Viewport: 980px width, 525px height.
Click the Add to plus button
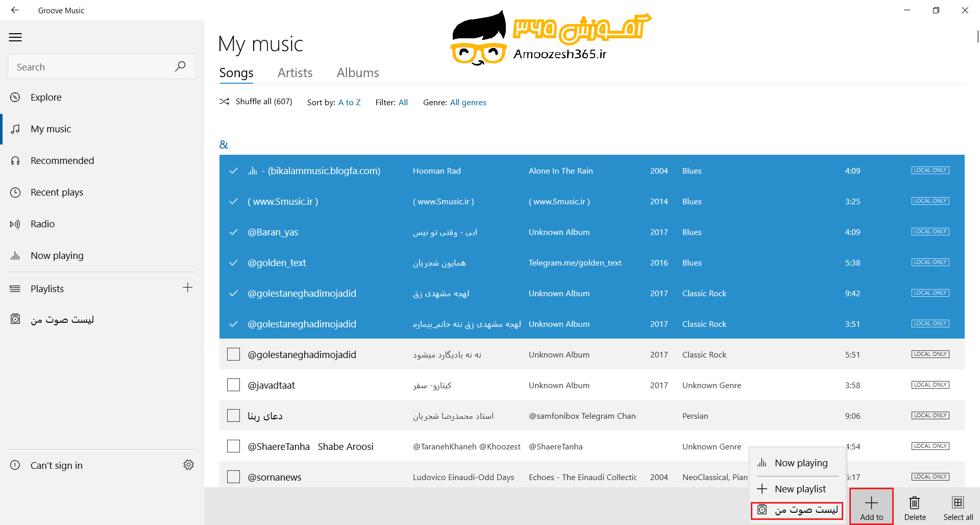pyautogui.click(x=871, y=507)
